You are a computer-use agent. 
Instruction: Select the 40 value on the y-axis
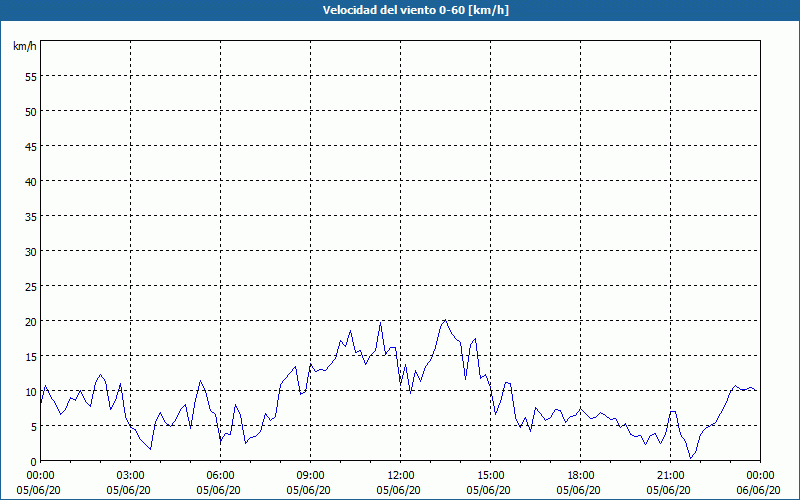[x=31, y=181]
